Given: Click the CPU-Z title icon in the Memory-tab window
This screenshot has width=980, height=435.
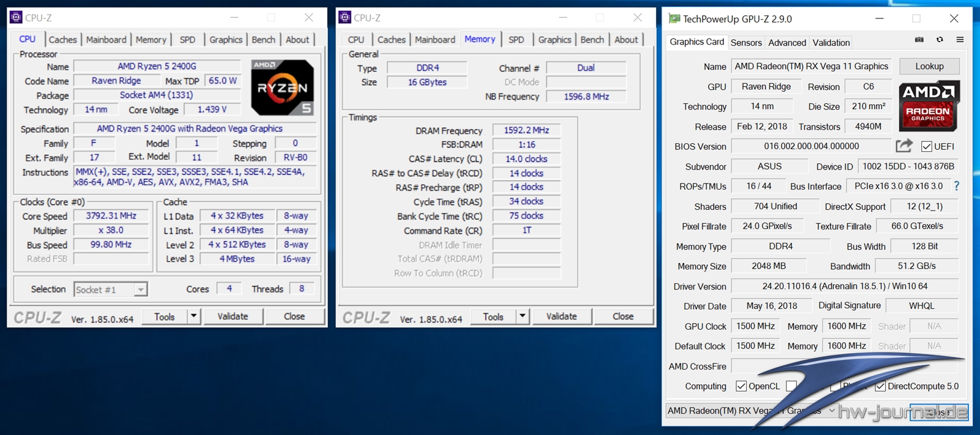Looking at the screenshot, I should (345, 18).
